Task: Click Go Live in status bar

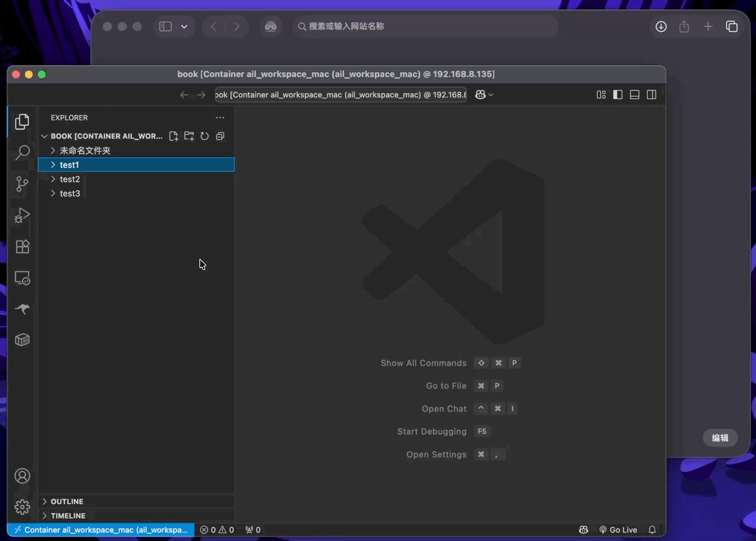Action: (618, 530)
